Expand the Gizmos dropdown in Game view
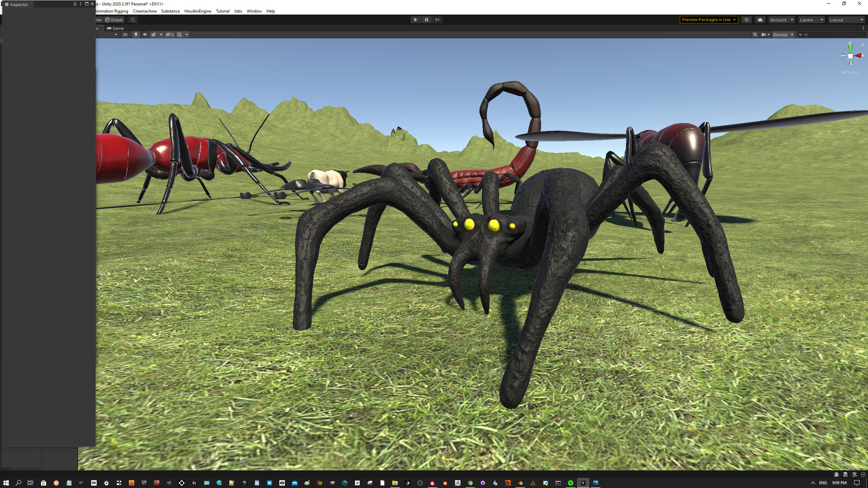Screen dimensions: 868x488 click(793, 34)
